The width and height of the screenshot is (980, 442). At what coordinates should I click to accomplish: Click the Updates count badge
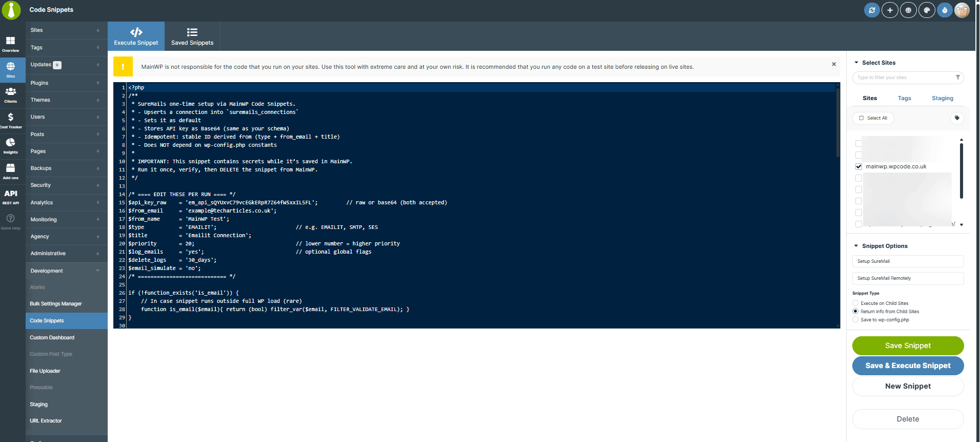[x=57, y=65]
